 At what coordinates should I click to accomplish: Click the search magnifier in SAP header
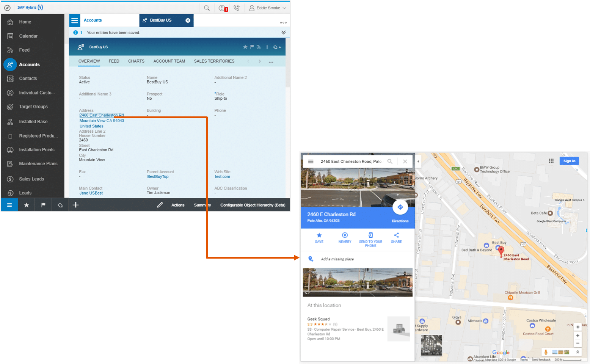click(x=207, y=8)
